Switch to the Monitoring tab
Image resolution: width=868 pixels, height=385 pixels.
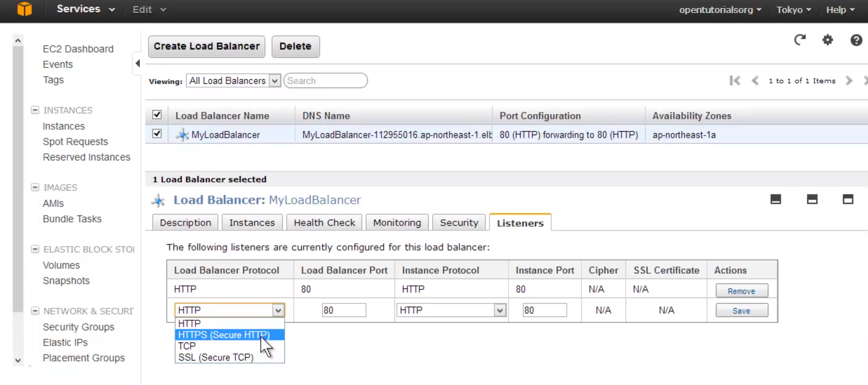click(397, 223)
